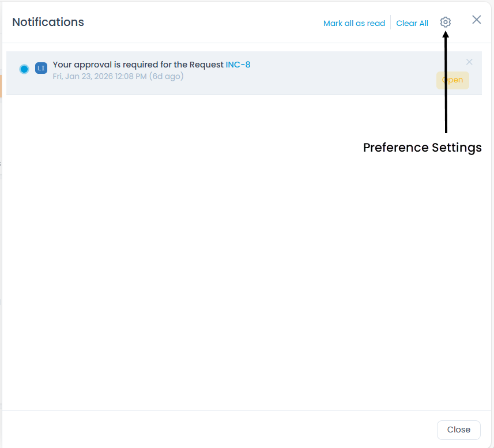Click the black arrow pointing to gear
Screen dimensions: 494x448
pyautogui.click(x=446, y=86)
